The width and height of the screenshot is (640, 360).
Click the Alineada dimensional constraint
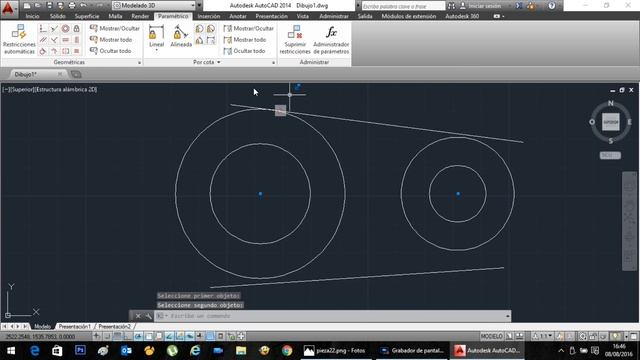coord(181,37)
